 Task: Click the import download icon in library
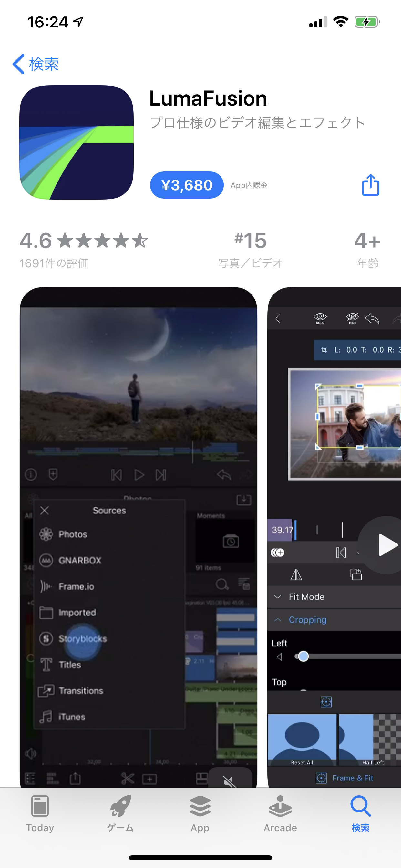click(x=244, y=500)
